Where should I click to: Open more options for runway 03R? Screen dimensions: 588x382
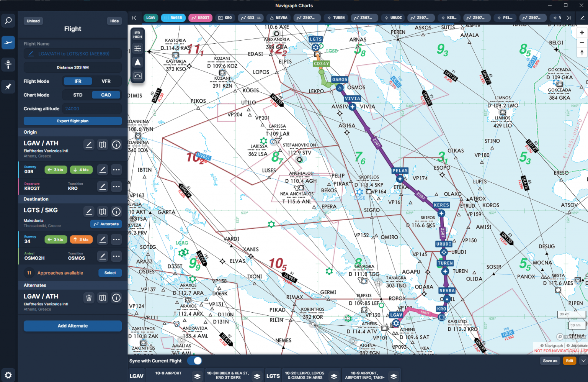point(116,170)
